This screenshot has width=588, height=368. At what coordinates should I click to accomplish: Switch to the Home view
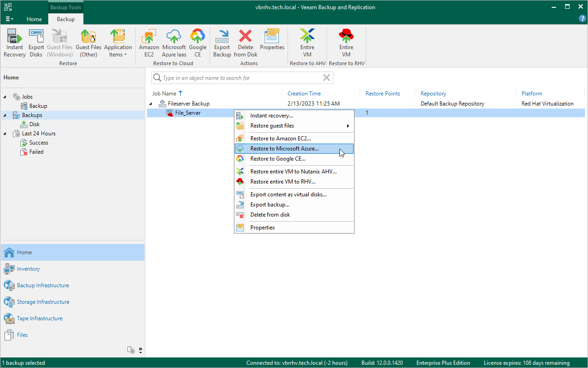click(72, 252)
